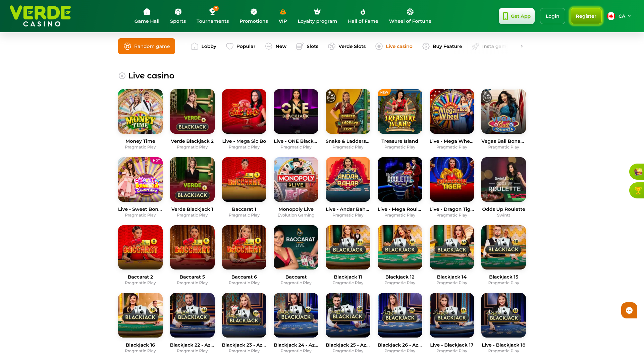Open Wheel of Fortune from the navigation
This screenshot has width=644, height=362.
pos(410,16)
